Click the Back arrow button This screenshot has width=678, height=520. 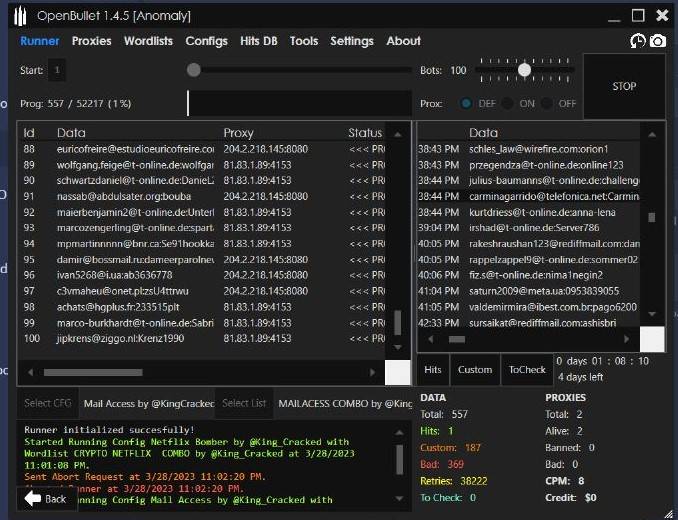[45, 498]
